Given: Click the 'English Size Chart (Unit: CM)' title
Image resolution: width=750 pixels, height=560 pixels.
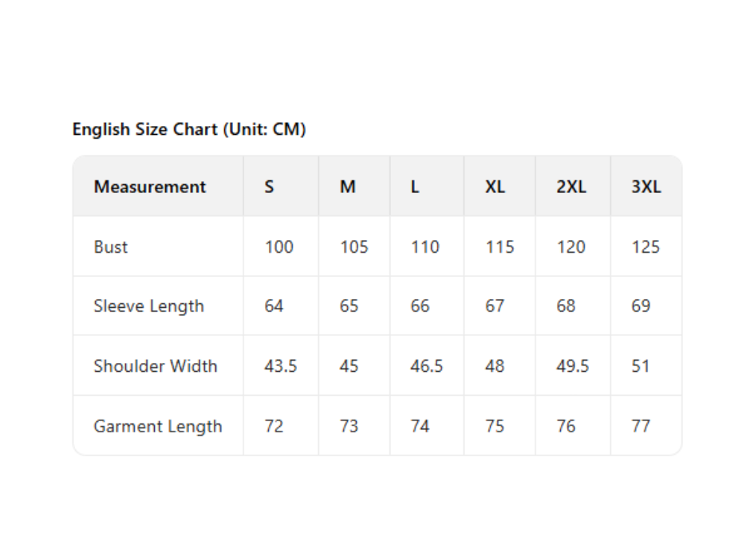Looking at the screenshot, I should [x=189, y=129].
